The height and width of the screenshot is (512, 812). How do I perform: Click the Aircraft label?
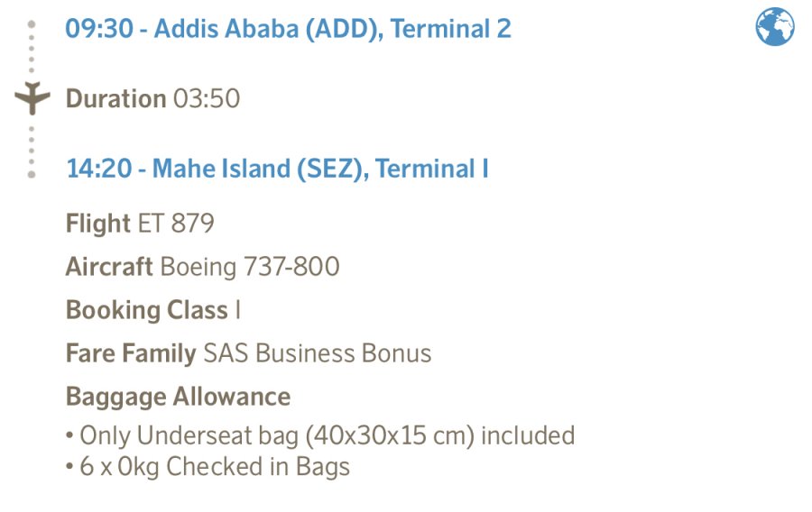click(x=108, y=267)
